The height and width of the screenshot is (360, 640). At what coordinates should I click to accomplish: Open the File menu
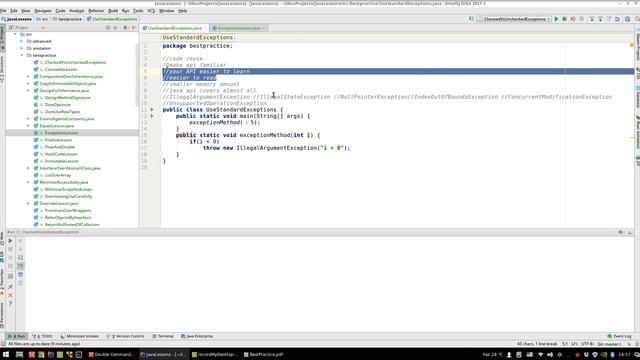click(x=3, y=11)
